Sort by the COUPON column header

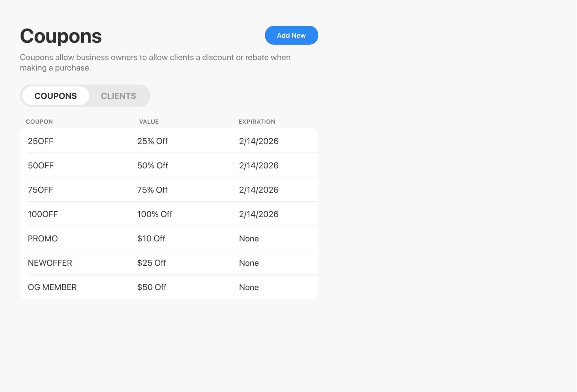(x=40, y=121)
